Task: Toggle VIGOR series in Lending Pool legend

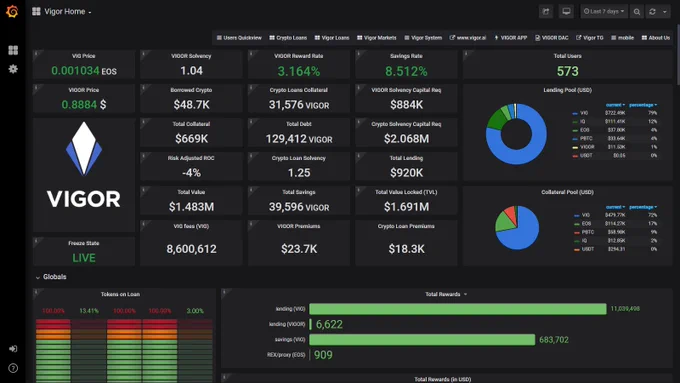Action: [x=587, y=147]
